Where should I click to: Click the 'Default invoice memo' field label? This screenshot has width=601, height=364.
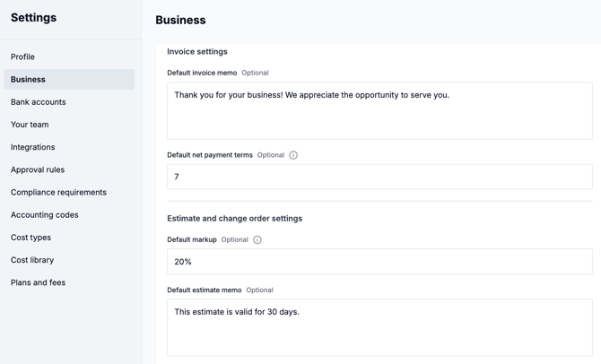[202, 73]
